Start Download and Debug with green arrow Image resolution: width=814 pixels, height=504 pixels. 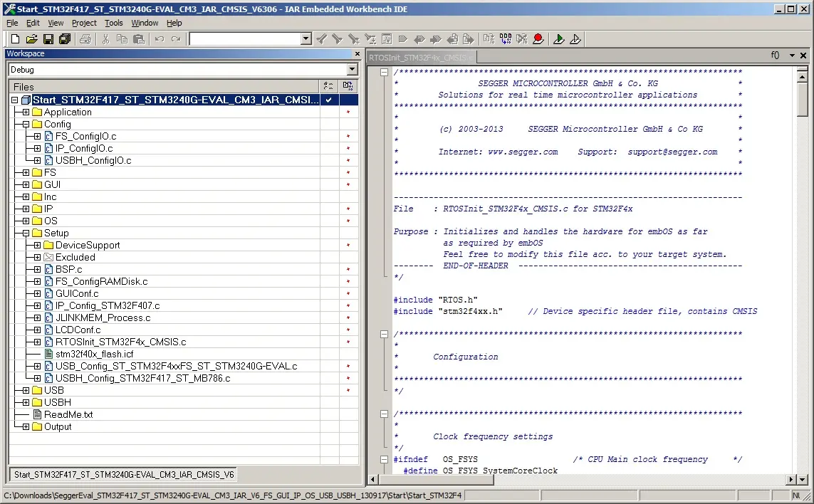[559, 39]
